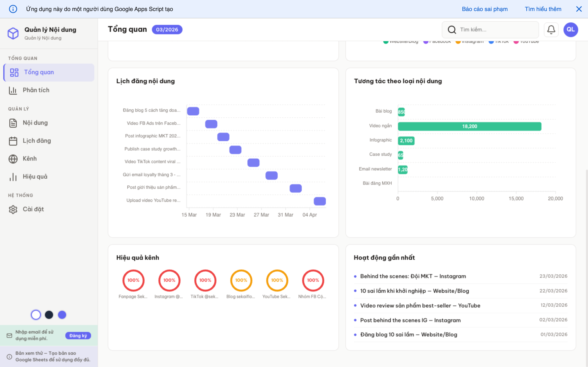This screenshot has height=367, width=588.
Task: Open the Kênh section
Action: pos(30,158)
